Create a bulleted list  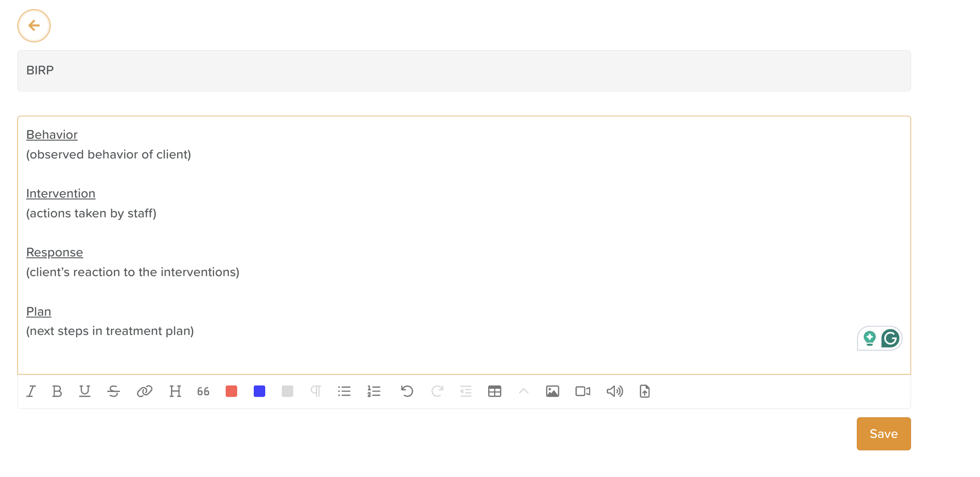(x=344, y=392)
